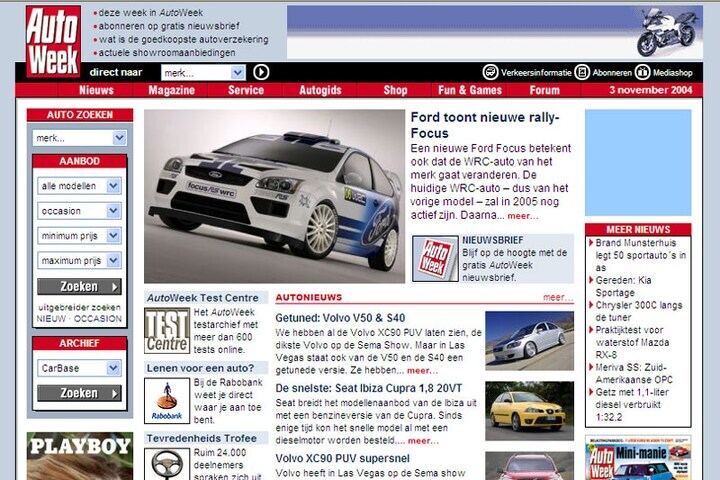
Task: Click the Zoeken button under Archief
Action: 79,393
